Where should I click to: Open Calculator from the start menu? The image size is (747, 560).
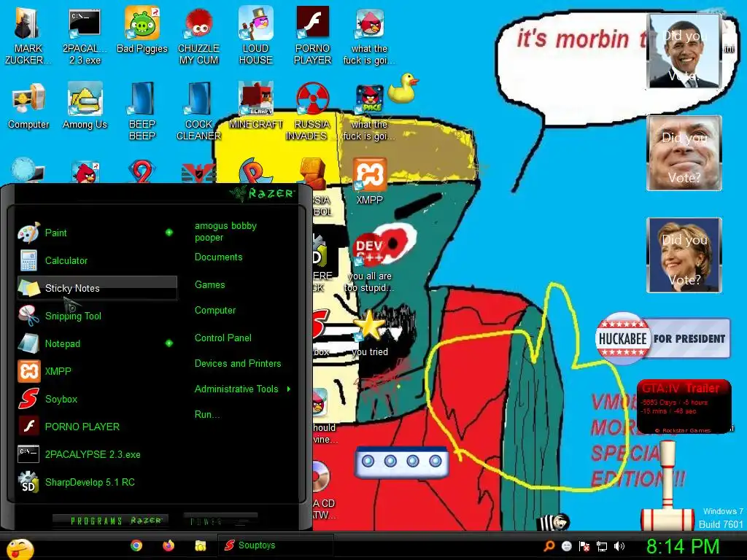[x=97, y=260]
